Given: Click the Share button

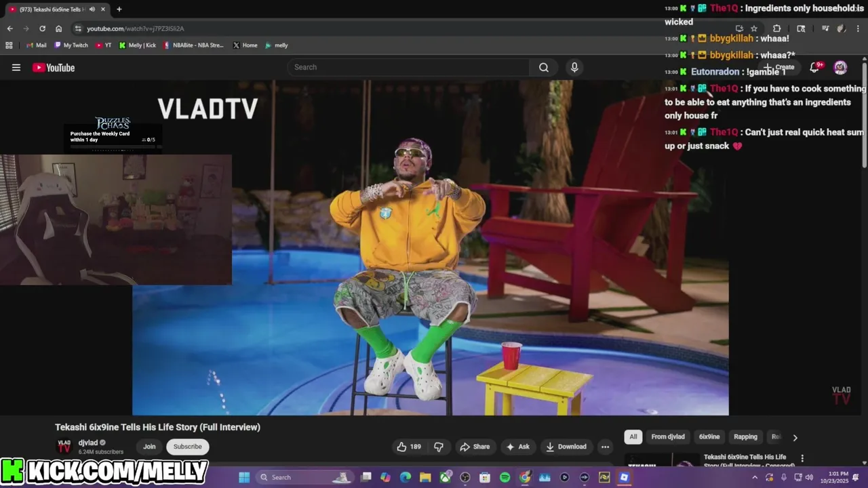Looking at the screenshot, I should click(475, 447).
